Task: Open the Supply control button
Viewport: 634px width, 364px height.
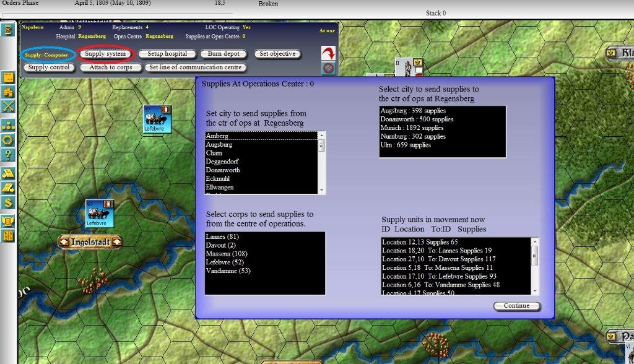Action: pyautogui.click(x=48, y=67)
